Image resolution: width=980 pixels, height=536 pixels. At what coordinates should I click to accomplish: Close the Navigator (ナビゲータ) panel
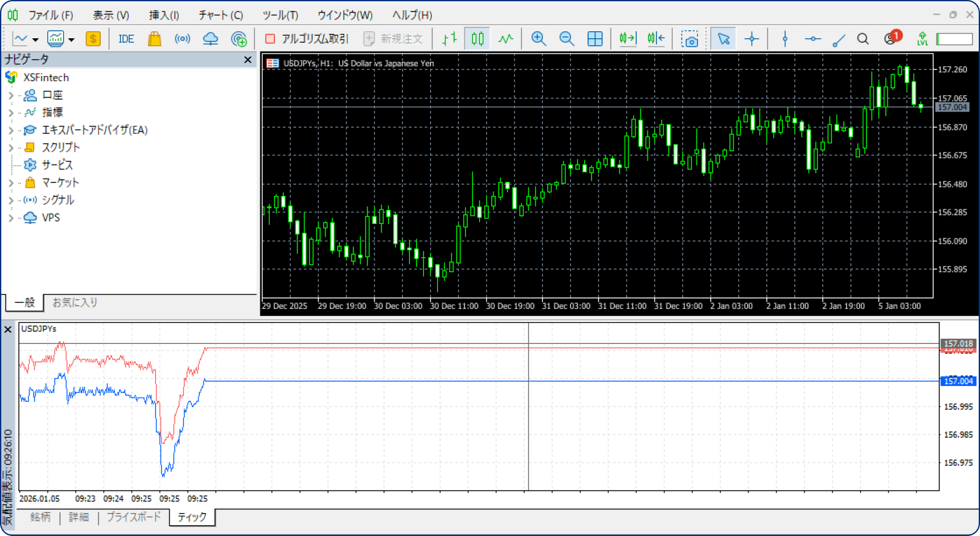(x=248, y=59)
